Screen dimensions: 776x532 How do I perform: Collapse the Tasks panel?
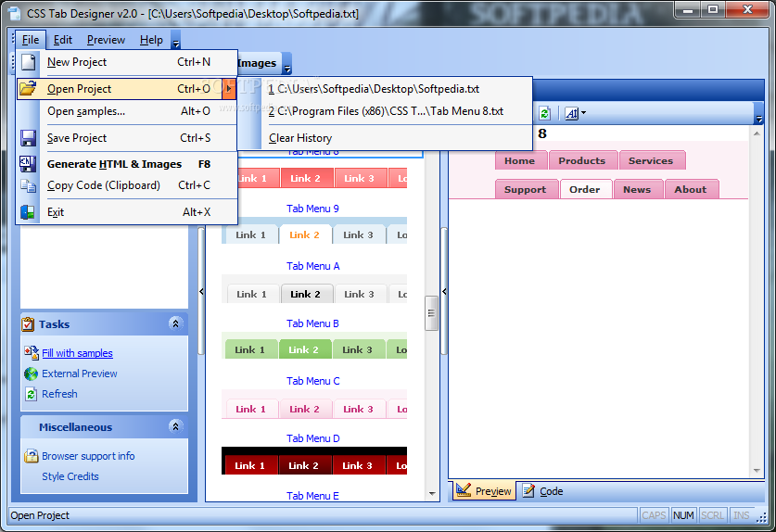coord(175,323)
